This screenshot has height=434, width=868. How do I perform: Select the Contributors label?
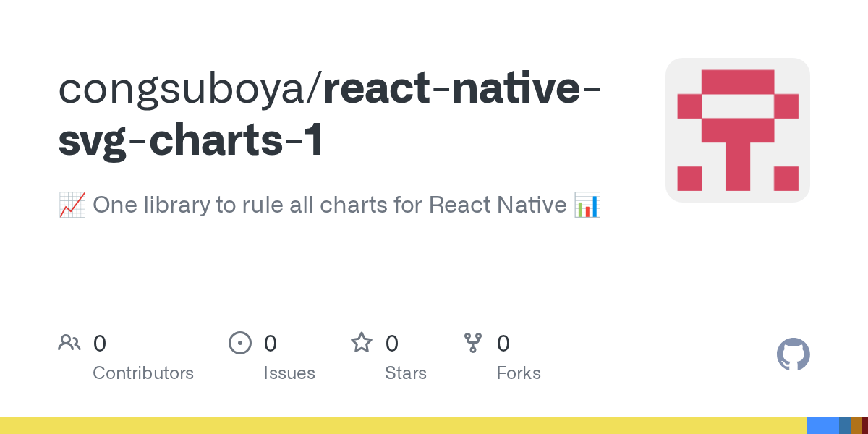coord(143,373)
